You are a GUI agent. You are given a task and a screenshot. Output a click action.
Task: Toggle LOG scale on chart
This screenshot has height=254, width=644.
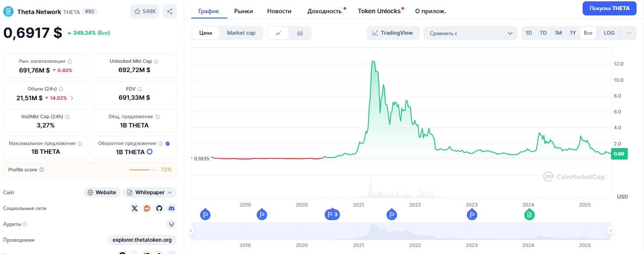[609, 33]
